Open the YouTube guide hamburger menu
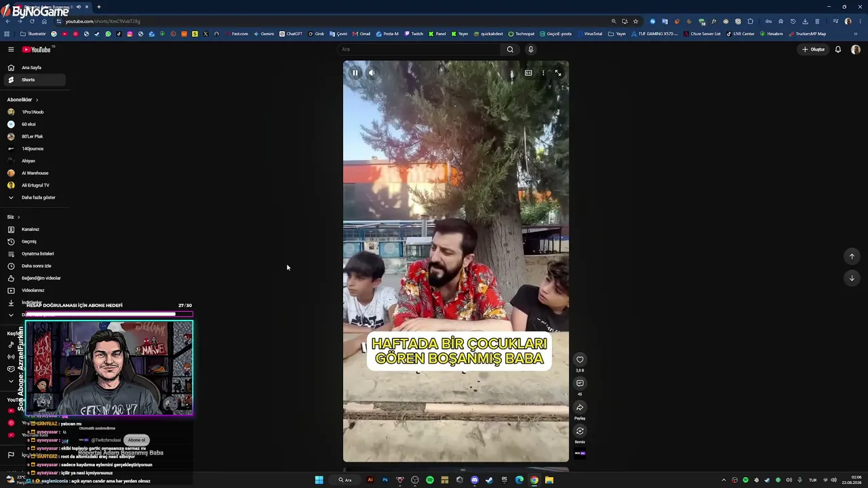868x488 pixels. pos(11,49)
